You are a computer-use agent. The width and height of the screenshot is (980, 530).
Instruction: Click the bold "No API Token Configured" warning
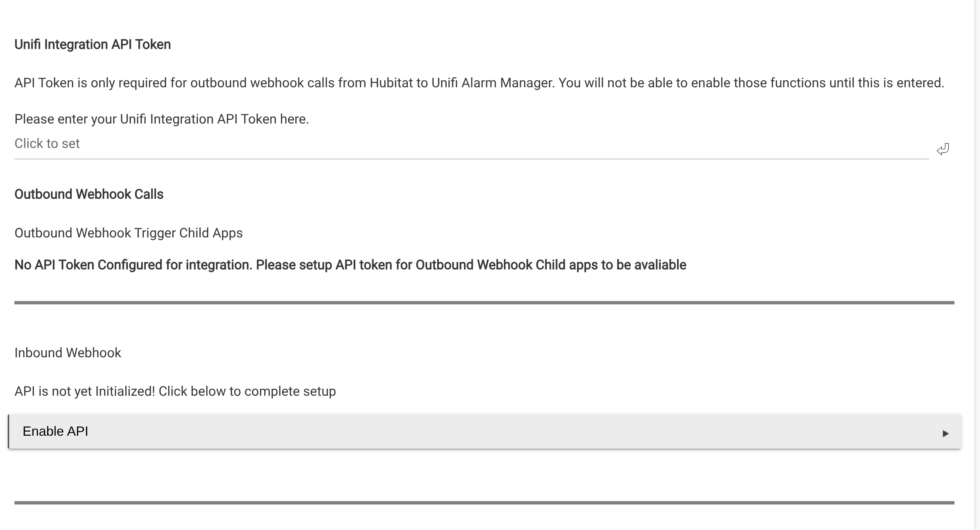coord(350,265)
